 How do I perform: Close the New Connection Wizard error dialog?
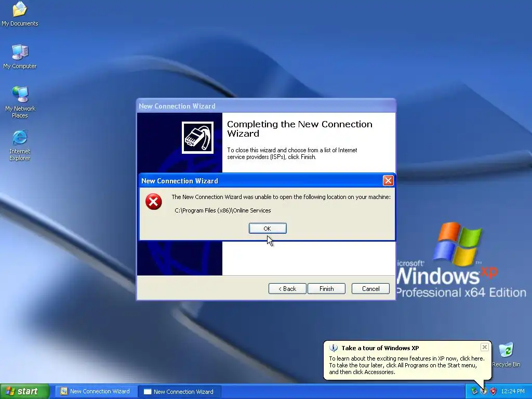tap(388, 180)
